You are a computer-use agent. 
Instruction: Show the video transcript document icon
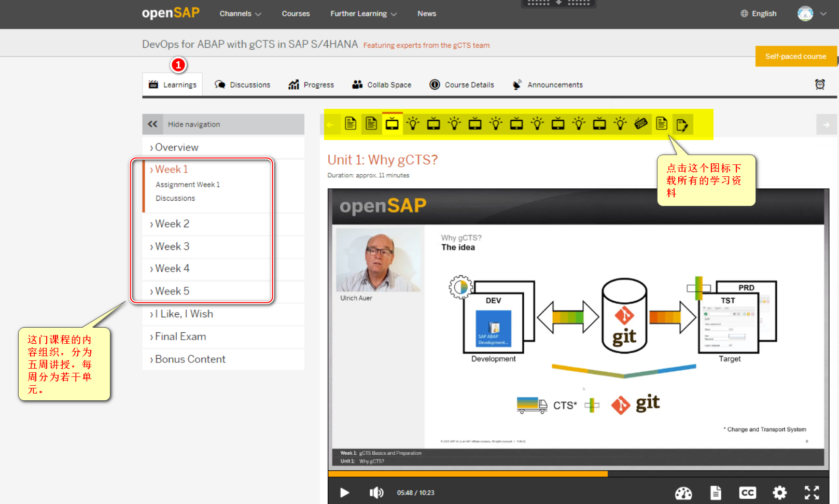716,493
